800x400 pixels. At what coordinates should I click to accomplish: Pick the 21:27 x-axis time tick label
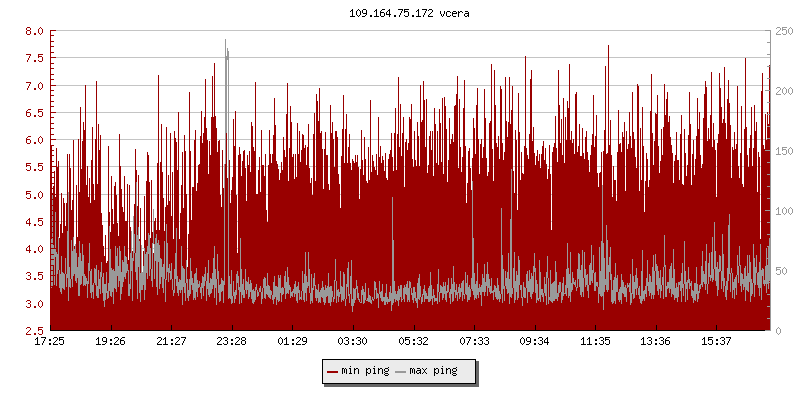(x=171, y=341)
